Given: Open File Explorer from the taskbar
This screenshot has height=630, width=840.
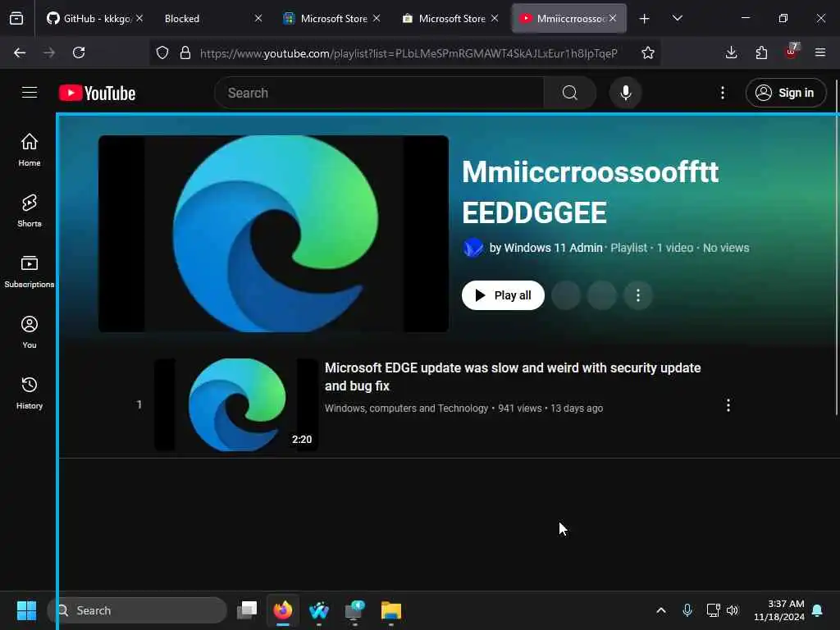Looking at the screenshot, I should tap(391, 610).
